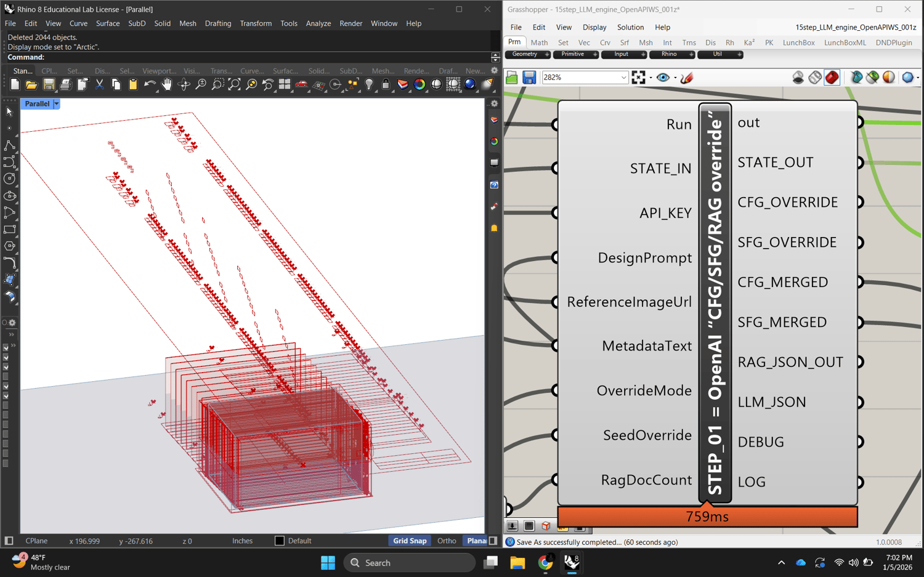Click the Undo arrow in Rhino toolbar
The image size is (924, 577).
[x=150, y=84]
